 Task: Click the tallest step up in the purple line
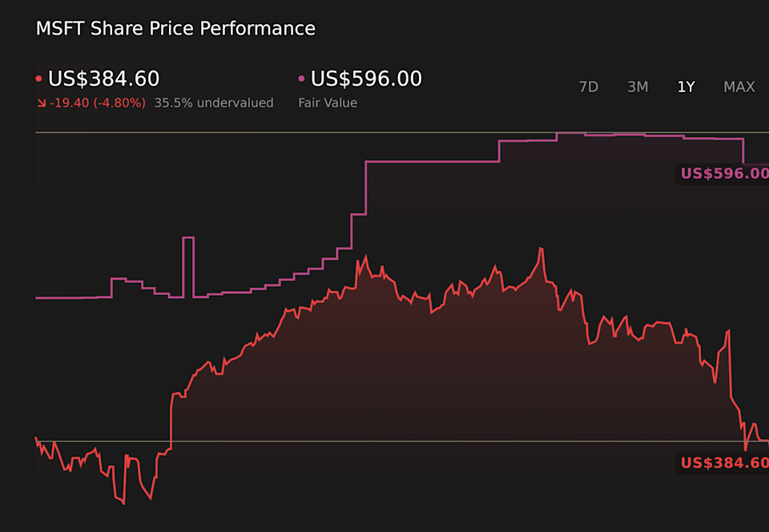point(366,188)
